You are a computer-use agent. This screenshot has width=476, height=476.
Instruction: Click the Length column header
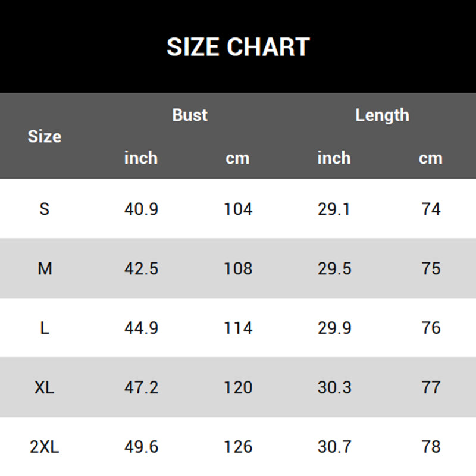click(x=382, y=115)
